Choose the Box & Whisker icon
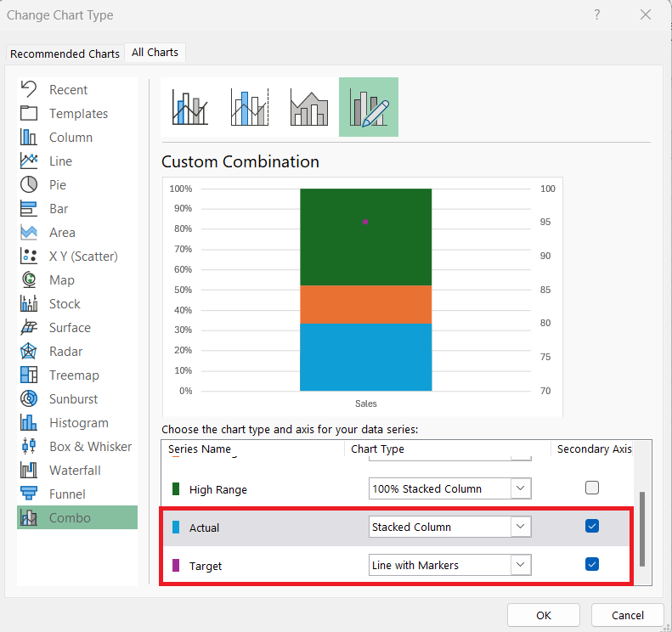Screen dimensions: 672x632 tap(29, 446)
